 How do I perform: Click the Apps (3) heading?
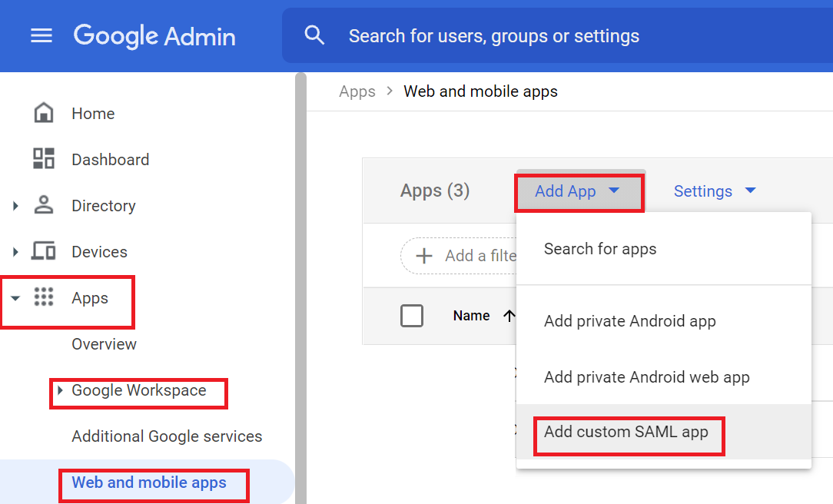(x=435, y=191)
